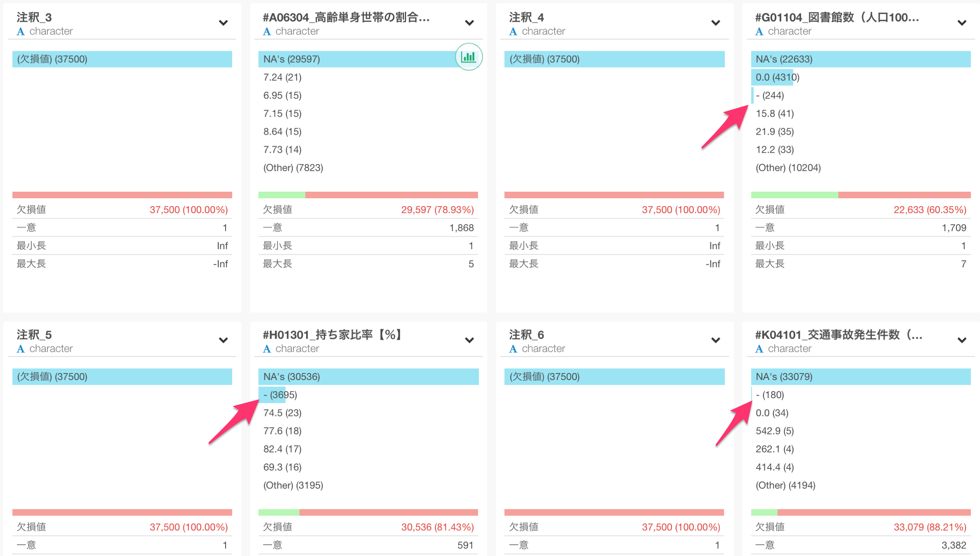
Task: Click character type icon for 注釈_3
Action: (21, 31)
